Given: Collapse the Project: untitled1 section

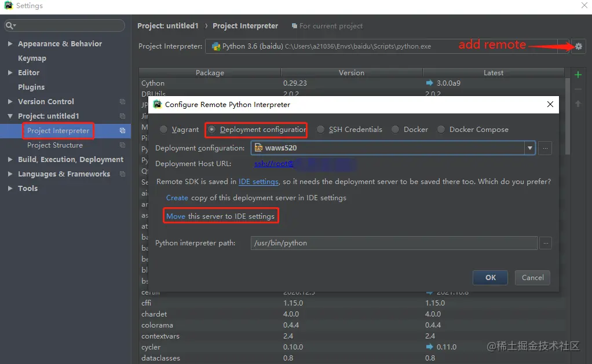Looking at the screenshot, I should 10,116.
